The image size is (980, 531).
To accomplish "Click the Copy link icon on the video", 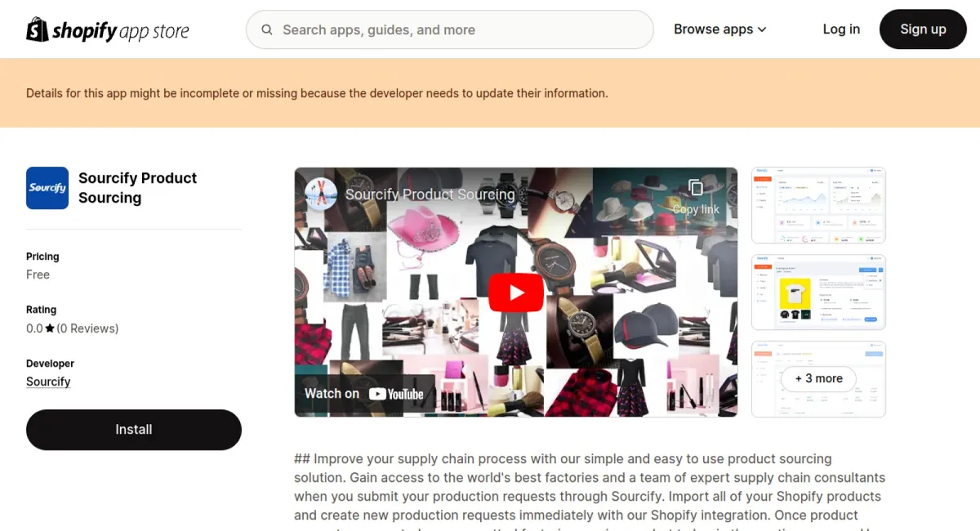I will tap(696, 187).
